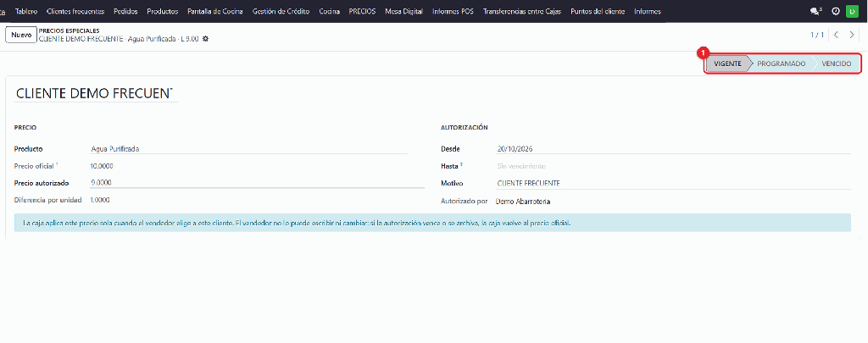Open the activities clock icon

pos(836,11)
